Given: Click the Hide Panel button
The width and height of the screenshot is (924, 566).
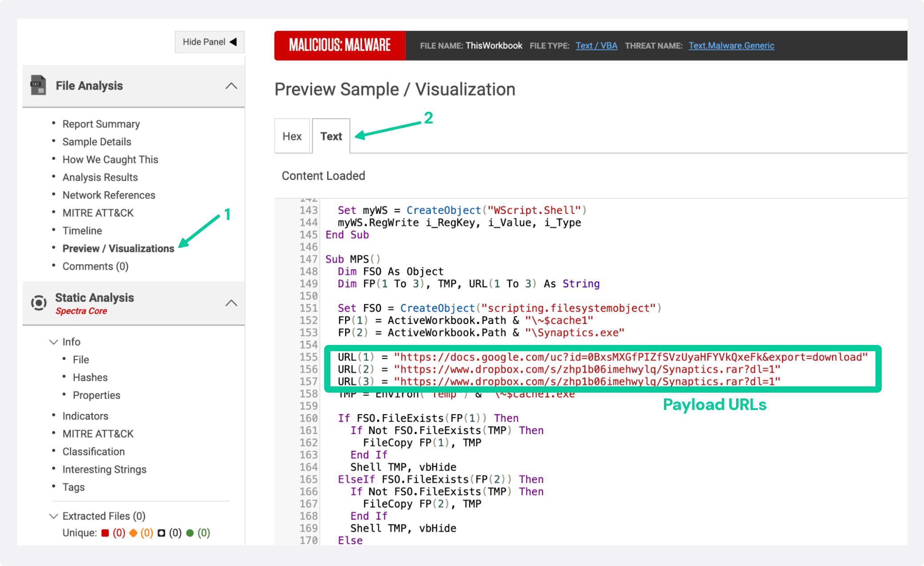Looking at the screenshot, I should [209, 41].
